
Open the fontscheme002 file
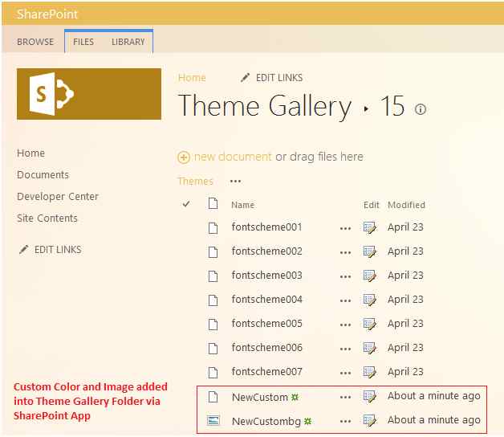coord(266,251)
